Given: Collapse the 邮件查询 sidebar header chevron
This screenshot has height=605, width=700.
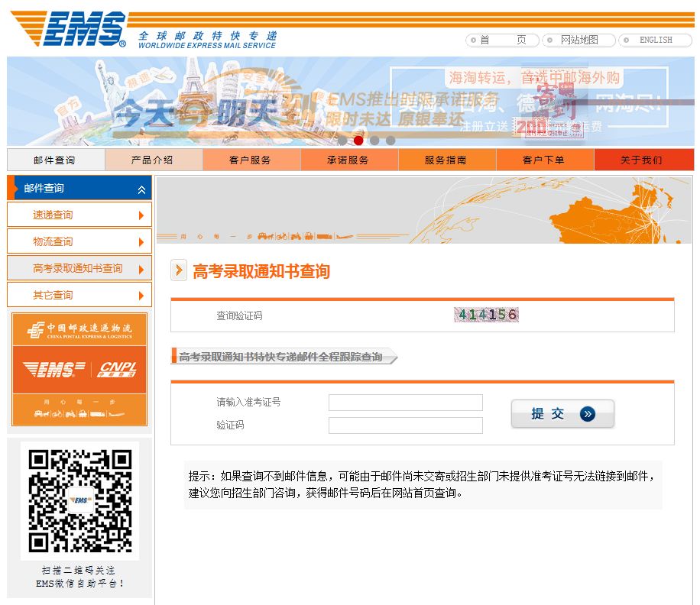Looking at the screenshot, I should 141,189.
